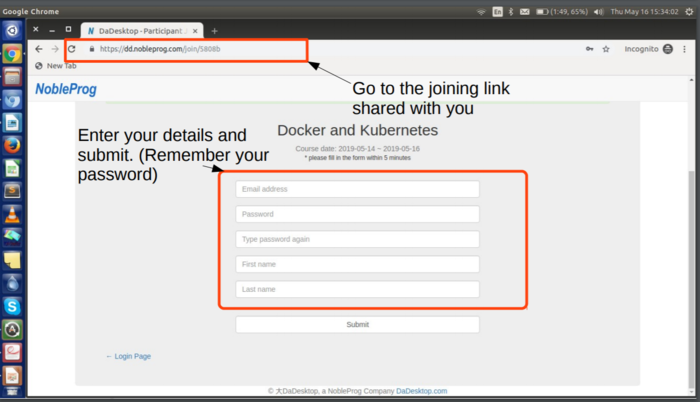The height and width of the screenshot is (402, 700).
Task: View site security lock information
Action: click(x=92, y=49)
